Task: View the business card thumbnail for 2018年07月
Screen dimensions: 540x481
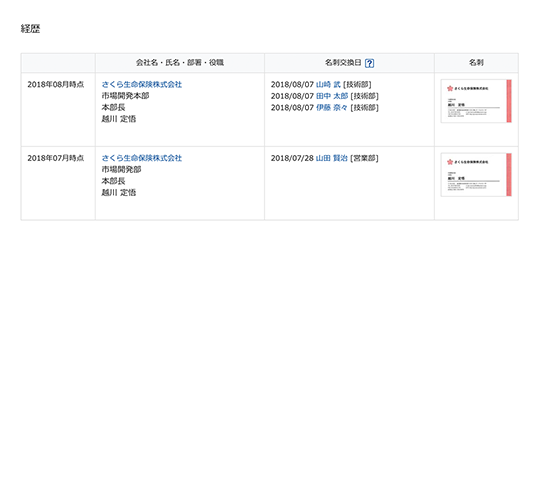Action: point(476,175)
